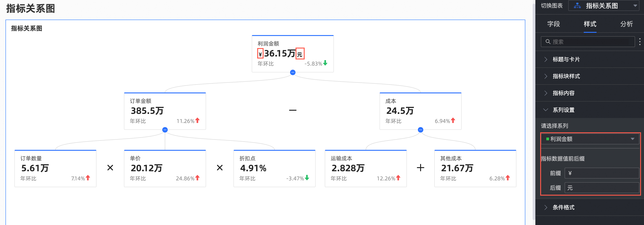Click the red up arrow on 订单金额 card

(x=197, y=120)
